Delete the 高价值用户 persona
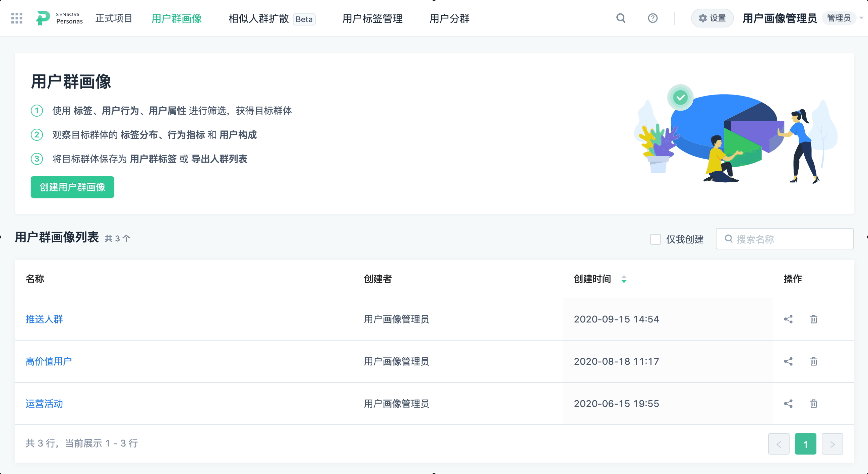Viewport: 868px width, 474px height. [813, 361]
